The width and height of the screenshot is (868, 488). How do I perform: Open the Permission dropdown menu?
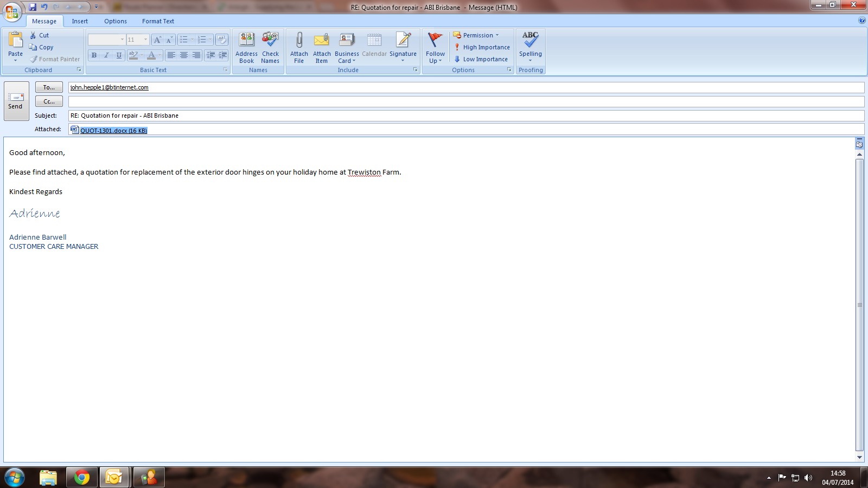[476, 35]
